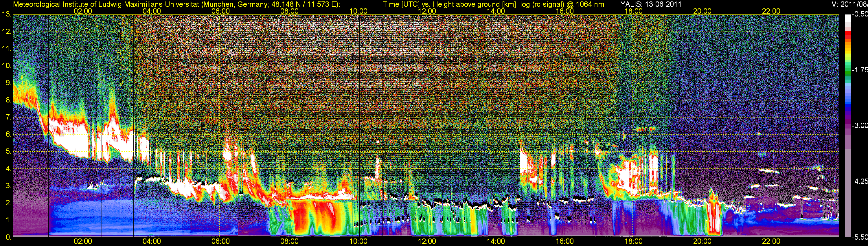868x246 pixels.
Task: Click the bottom axis '10:00' time label
Action: point(358,241)
